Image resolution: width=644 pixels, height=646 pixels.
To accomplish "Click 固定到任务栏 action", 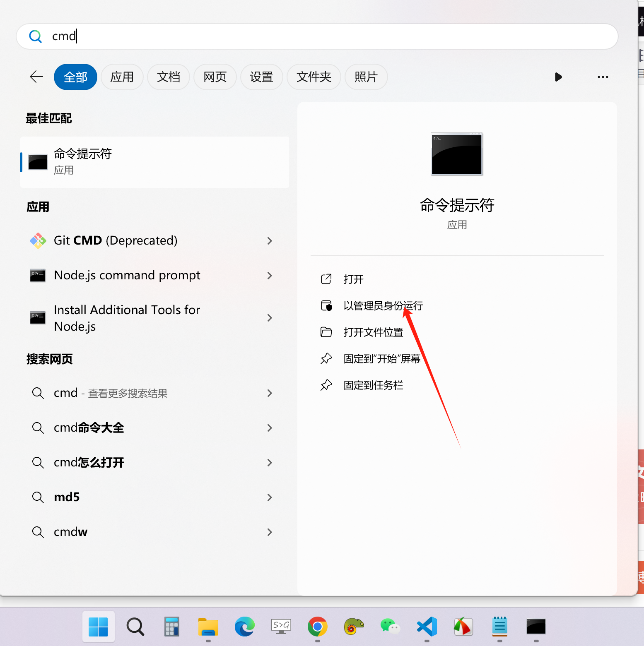I will [x=373, y=385].
